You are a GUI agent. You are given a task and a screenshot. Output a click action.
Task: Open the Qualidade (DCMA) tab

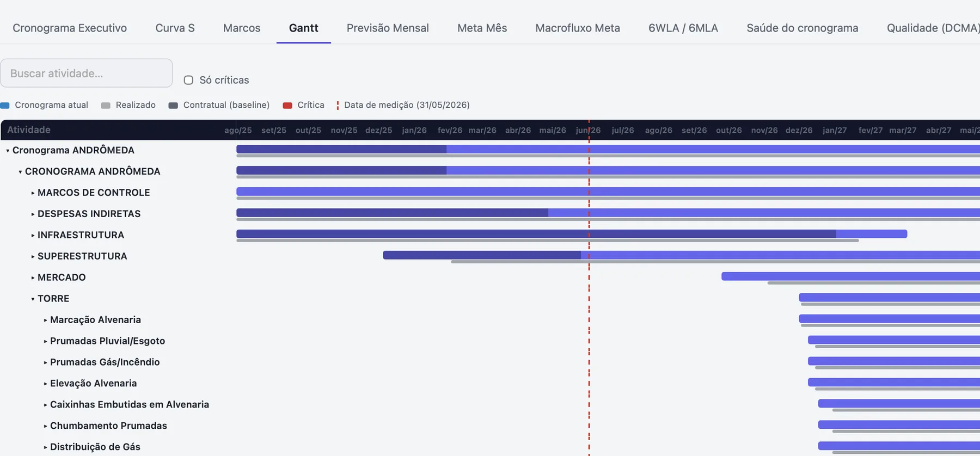[x=933, y=28]
